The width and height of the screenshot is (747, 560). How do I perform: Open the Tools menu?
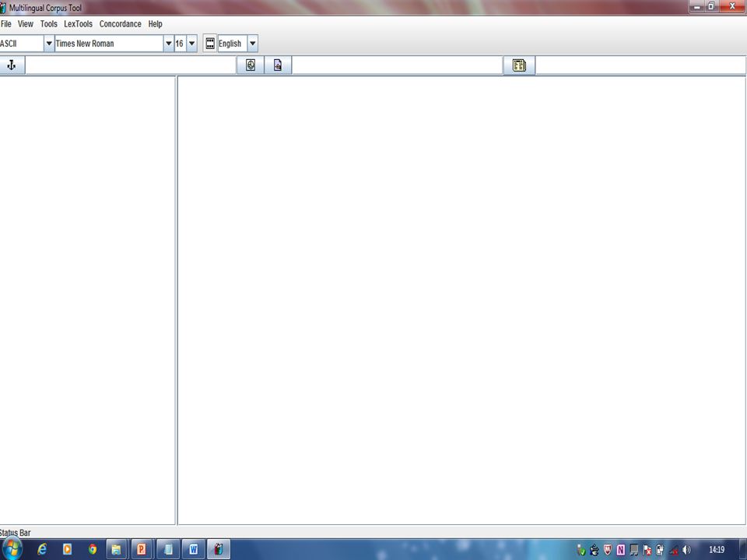pos(48,24)
